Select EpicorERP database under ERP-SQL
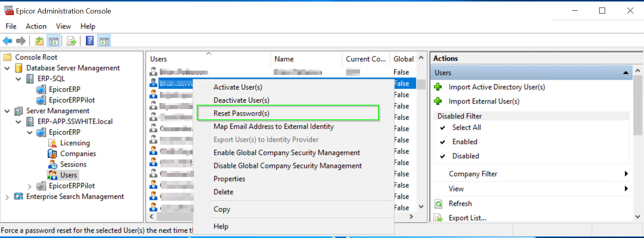 [x=65, y=89]
